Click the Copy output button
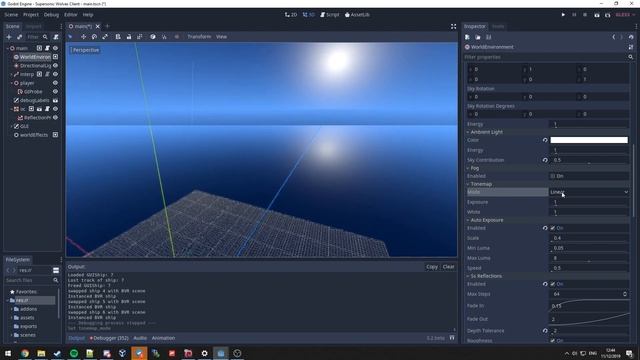The height and width of the screenshot is (360, 640). pos(432,267)
